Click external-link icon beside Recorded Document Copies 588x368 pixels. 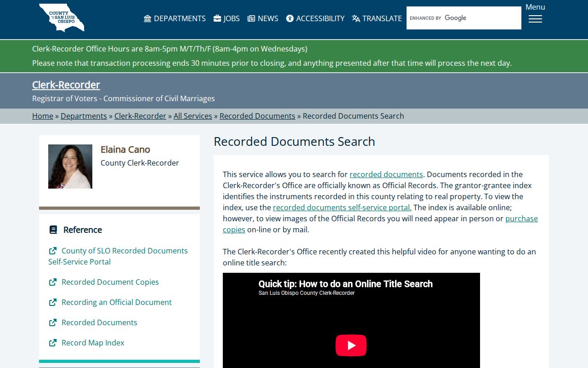[53, 282]
